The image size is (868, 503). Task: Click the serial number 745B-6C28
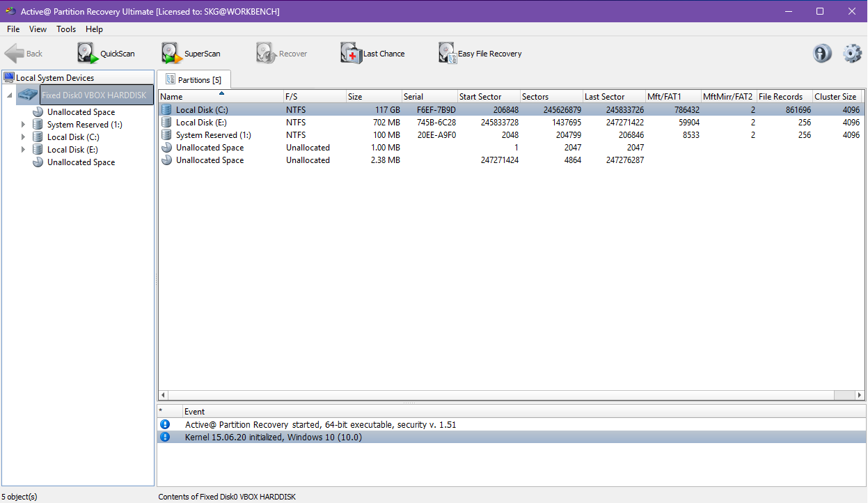(x=436, y=123)
